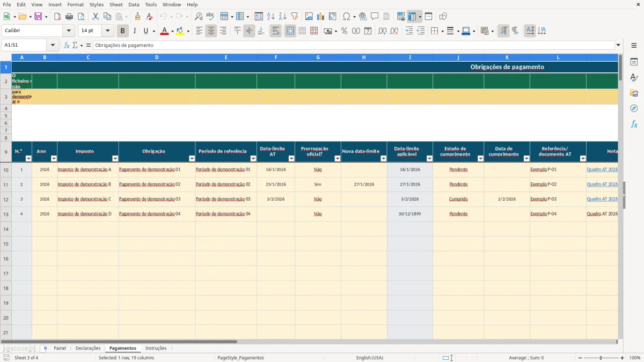Viewport: 644px width, 362px height.
Task: Toggle Italic formatting
Action: [135, 31]
